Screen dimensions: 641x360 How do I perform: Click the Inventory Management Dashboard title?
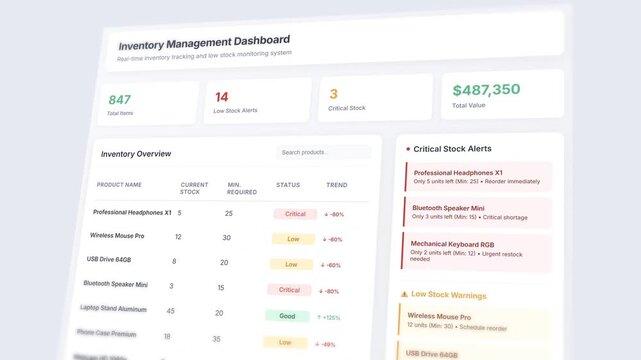click(x=204, y=42)
